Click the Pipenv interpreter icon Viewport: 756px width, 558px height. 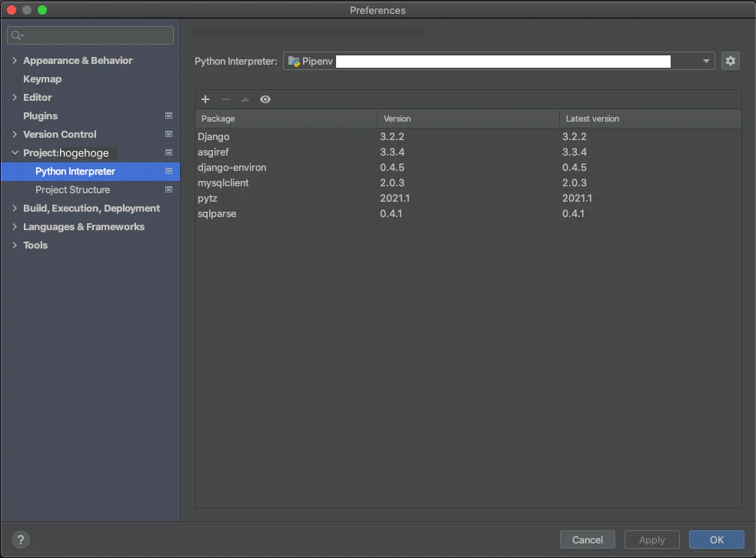pos(294,62)
